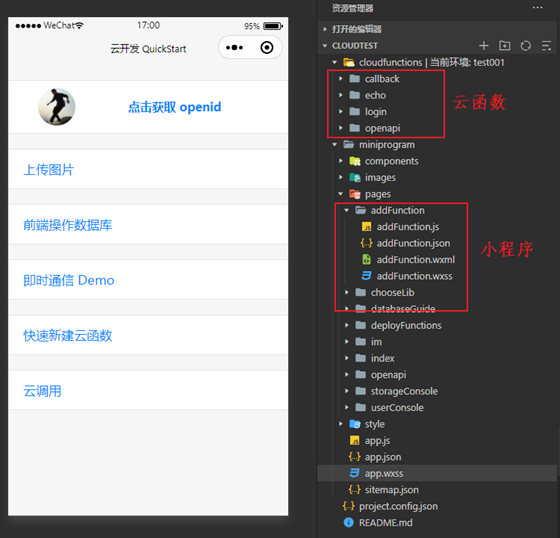560x538 pixels.
Task: Click the app.json braces icon
Action: (354, 457)
